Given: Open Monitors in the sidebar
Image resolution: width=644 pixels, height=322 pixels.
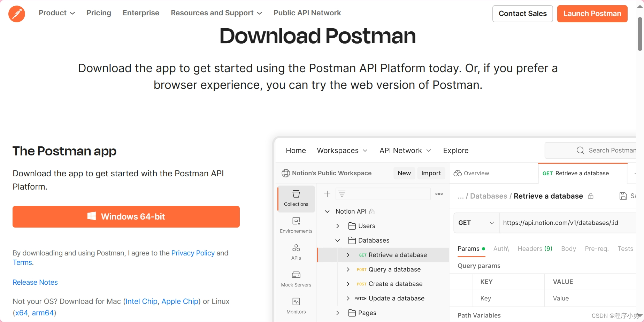Looking at the screenshot, I should click(296, 306).
